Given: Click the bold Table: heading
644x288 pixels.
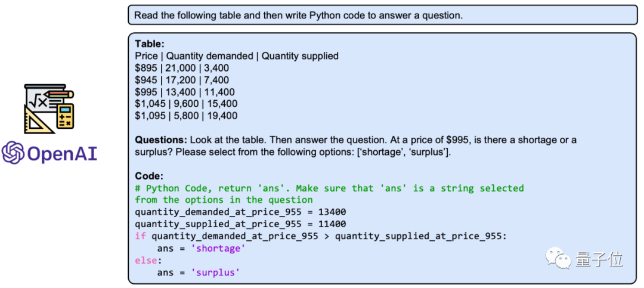Looking at the screenshot, I should (150, 44).
